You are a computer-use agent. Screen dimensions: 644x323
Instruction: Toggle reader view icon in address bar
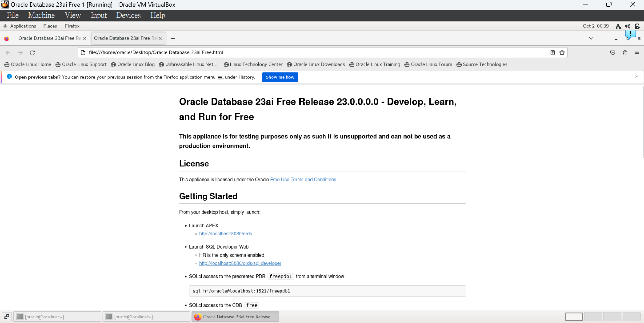(x=552, y=53)
